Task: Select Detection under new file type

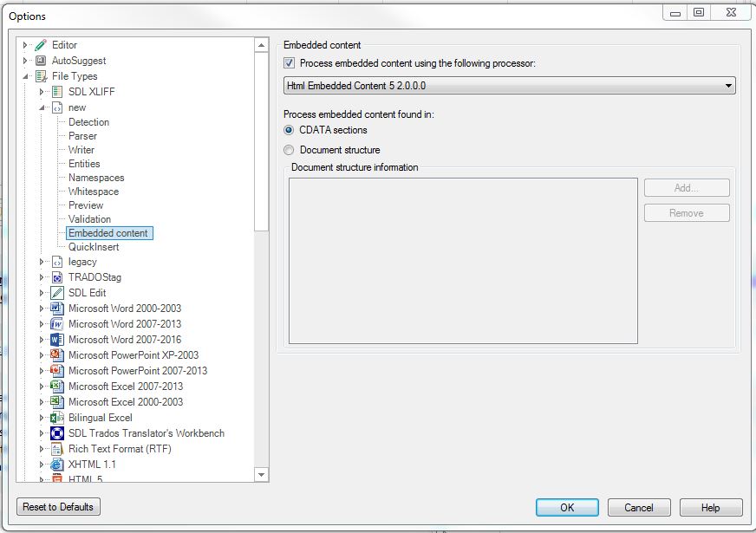Action: pos(88,122)
